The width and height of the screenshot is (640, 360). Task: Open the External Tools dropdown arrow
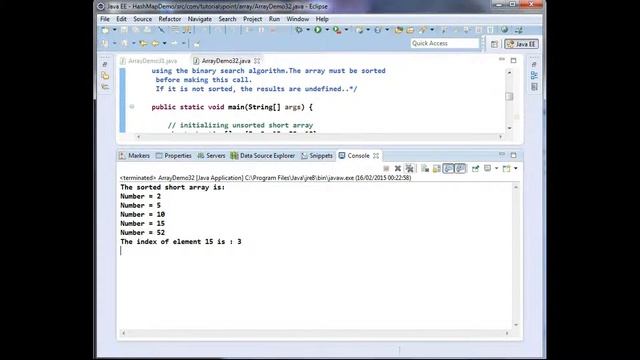(346, 30)
